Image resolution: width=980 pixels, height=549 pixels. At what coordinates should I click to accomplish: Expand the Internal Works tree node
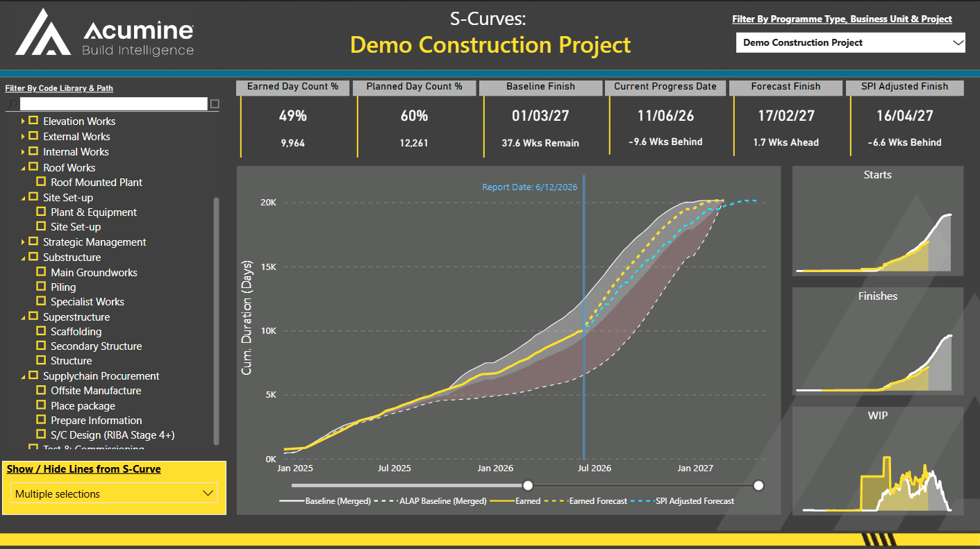tap(23, 151)
